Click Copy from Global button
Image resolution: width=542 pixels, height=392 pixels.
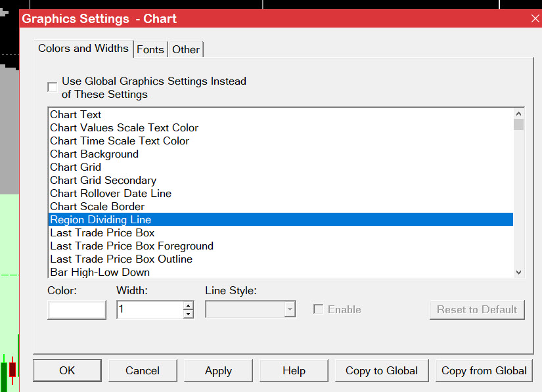coord(484,370)
